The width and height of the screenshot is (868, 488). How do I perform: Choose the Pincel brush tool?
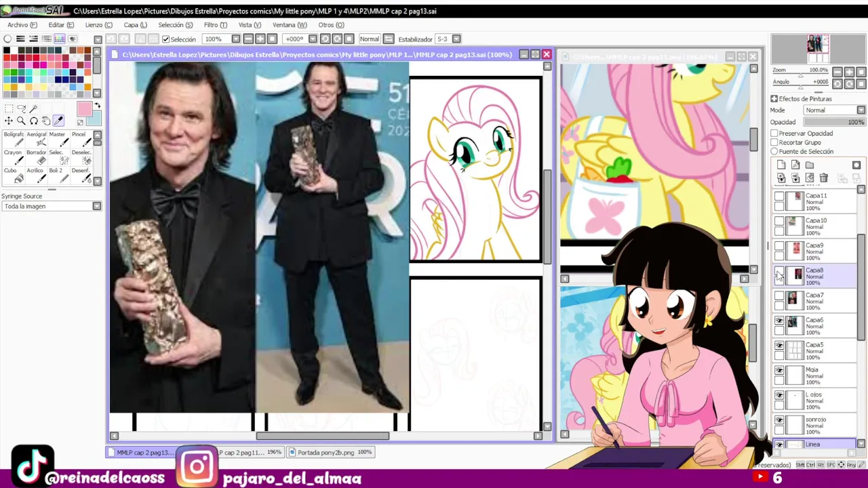[x=81, y=139]
